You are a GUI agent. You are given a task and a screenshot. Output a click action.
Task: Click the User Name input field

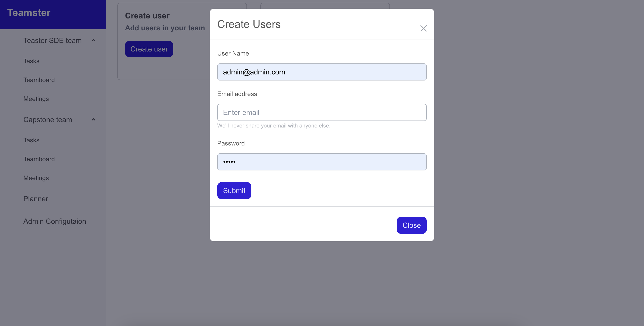[x=322, y=72]
